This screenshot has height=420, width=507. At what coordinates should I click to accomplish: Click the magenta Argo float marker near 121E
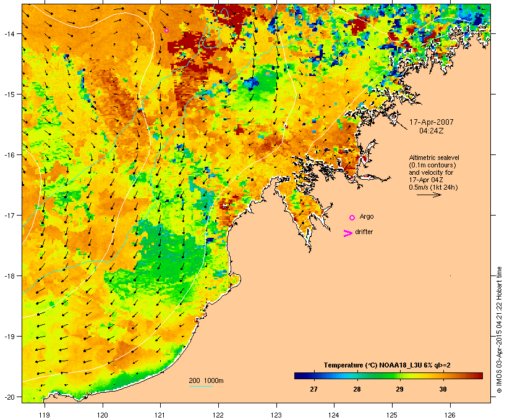(x=166, y=31)
